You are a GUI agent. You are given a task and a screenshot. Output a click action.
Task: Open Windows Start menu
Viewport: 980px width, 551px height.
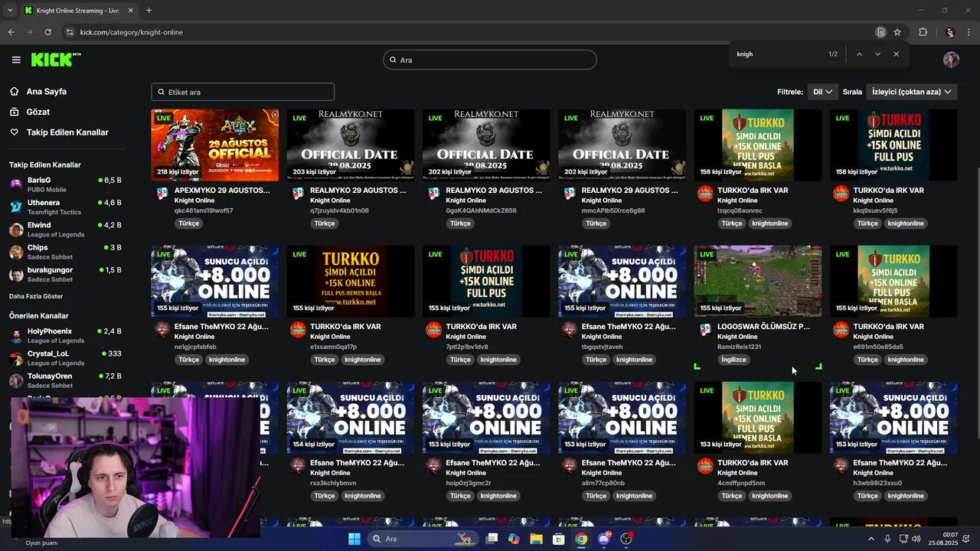354,539
